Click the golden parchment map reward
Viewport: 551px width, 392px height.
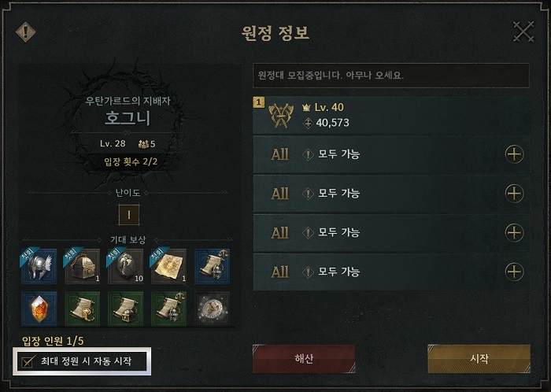click(169, 266)
